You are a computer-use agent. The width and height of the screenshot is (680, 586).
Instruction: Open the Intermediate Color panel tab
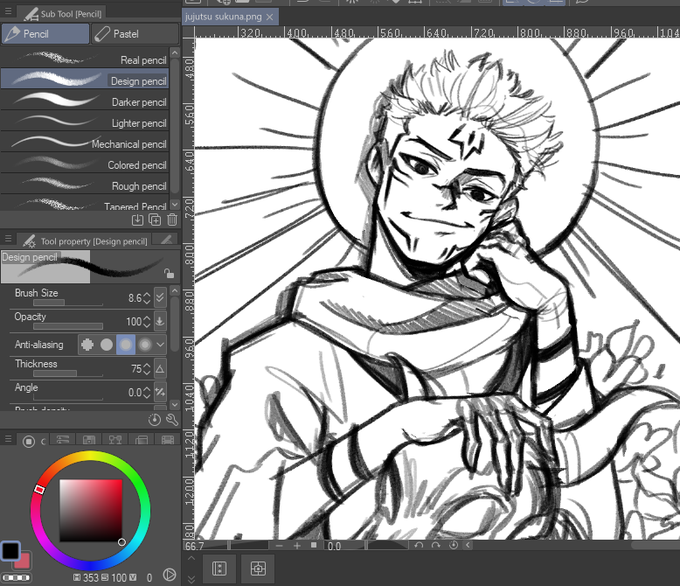115,440
